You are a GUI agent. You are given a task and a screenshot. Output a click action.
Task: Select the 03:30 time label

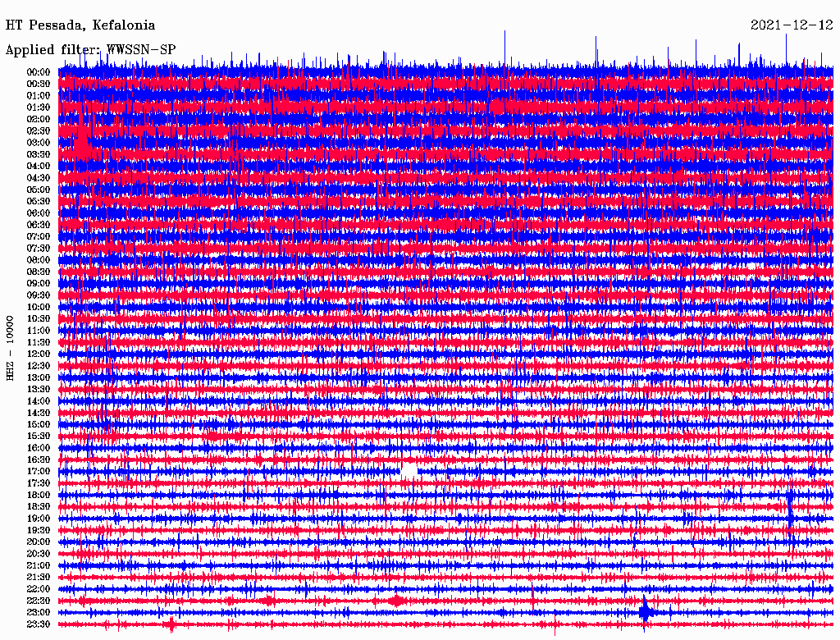tap(39, 155)
